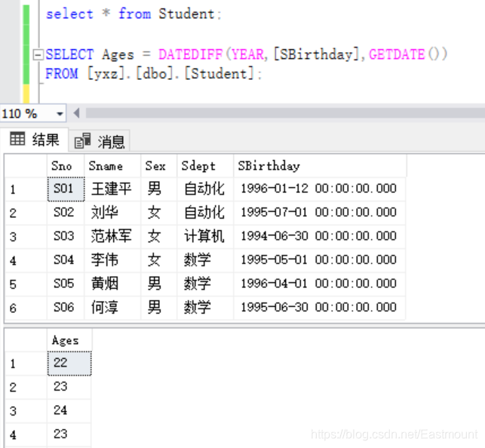The height and width of the screenshot is (448, 485).
Task: Click cell S06 in the Sno column
Action: (66, 308)
